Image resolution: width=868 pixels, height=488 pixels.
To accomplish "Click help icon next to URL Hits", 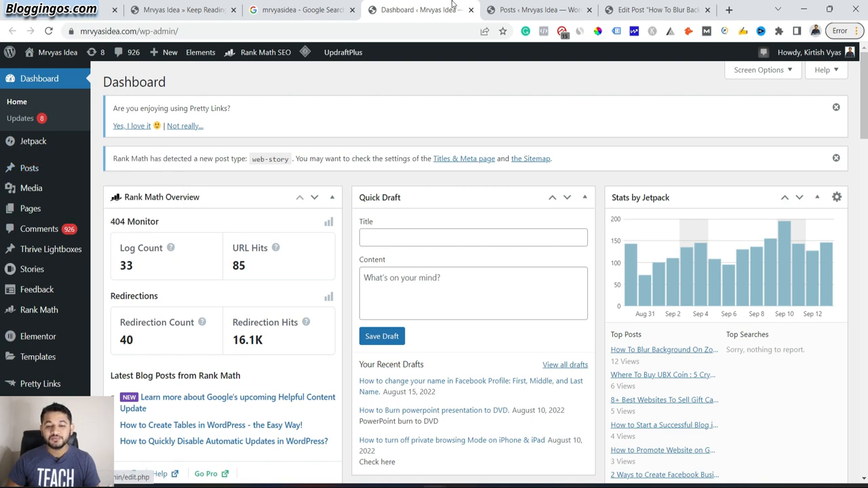I will [x=276, y=247].
